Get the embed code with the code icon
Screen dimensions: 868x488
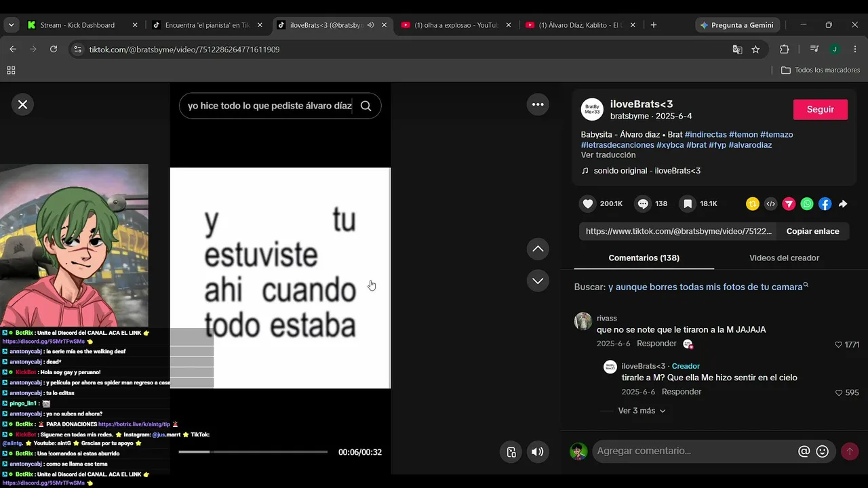point(770,204)
